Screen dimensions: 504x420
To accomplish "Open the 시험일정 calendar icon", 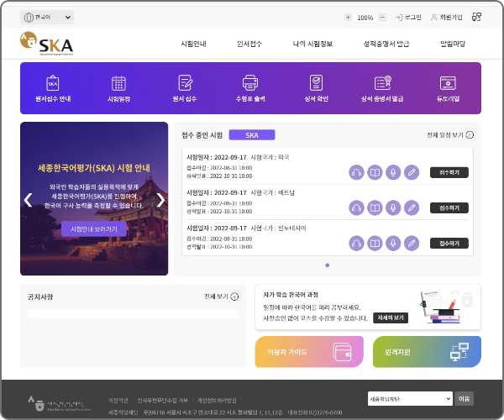I will [118, 83].
